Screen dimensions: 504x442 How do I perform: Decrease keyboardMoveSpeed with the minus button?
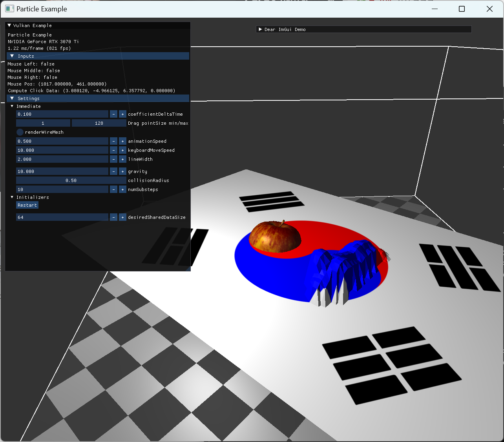113,150
